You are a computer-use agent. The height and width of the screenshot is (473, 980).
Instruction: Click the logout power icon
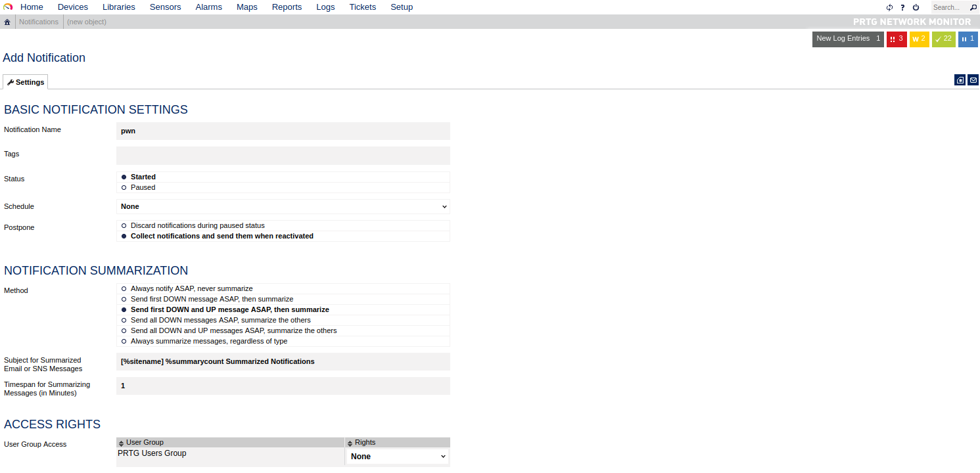tap(916, 7)
